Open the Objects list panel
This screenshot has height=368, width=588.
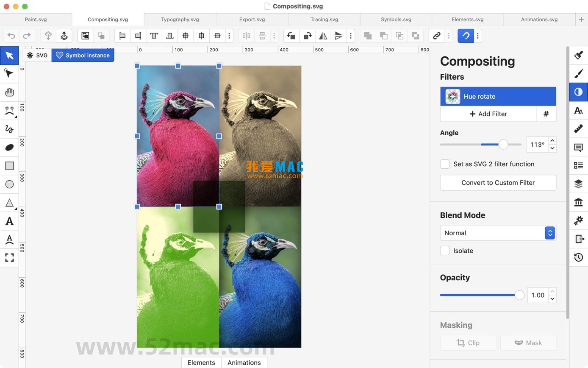(x=579, y=165)
